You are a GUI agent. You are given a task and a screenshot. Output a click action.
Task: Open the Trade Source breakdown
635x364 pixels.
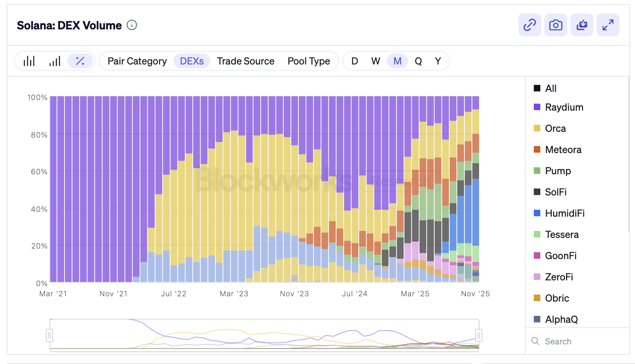[x=245, y=61]
